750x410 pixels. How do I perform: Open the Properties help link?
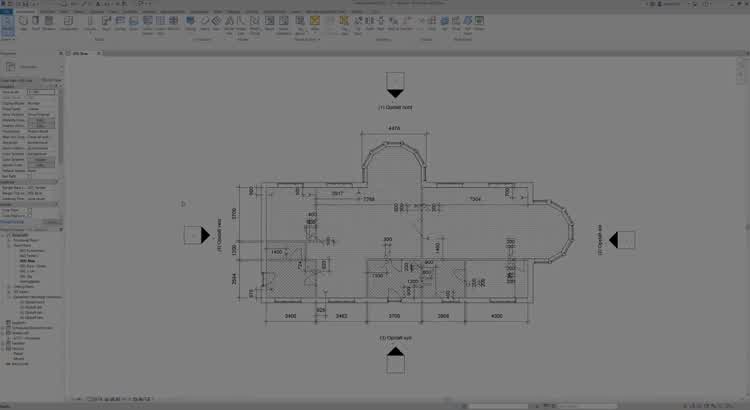pyautogui.click(x=14, y=221)
